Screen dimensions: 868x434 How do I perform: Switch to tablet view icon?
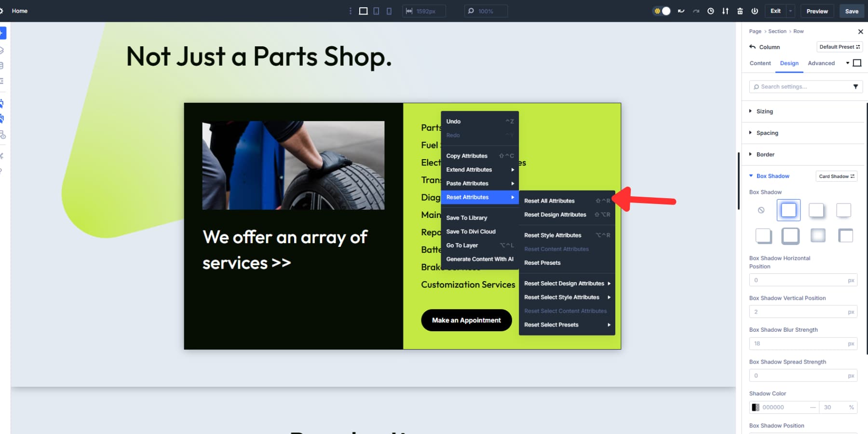376,11
